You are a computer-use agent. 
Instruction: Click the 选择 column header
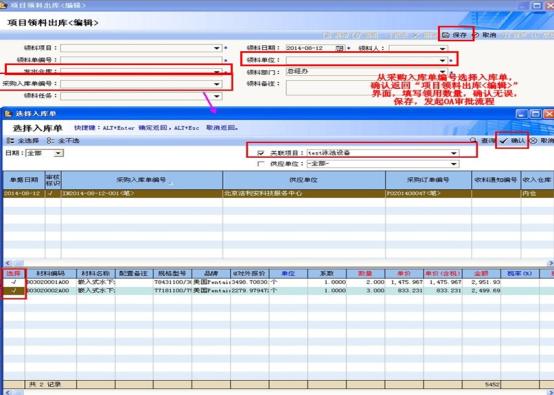point(14,273)
